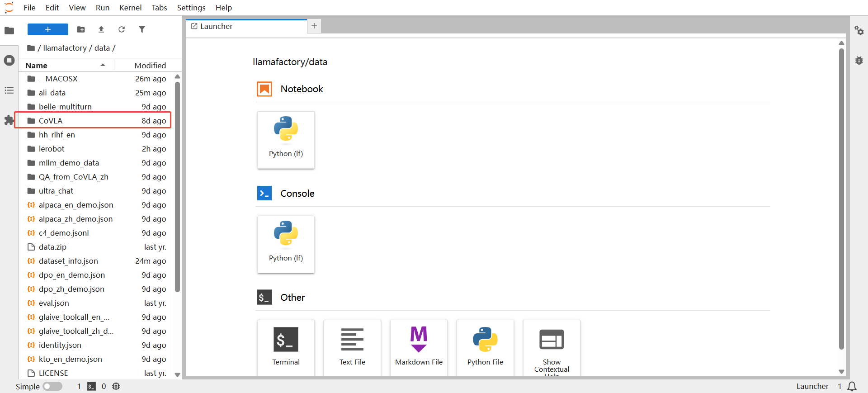Open the CoVLA folder
The height and width of the screenshot is (393, 868).
(51, 121)
